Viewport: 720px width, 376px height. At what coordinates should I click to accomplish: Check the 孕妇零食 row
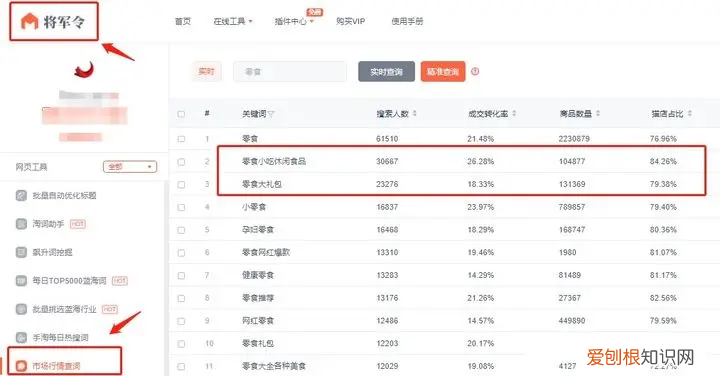(x=181, y=230)
